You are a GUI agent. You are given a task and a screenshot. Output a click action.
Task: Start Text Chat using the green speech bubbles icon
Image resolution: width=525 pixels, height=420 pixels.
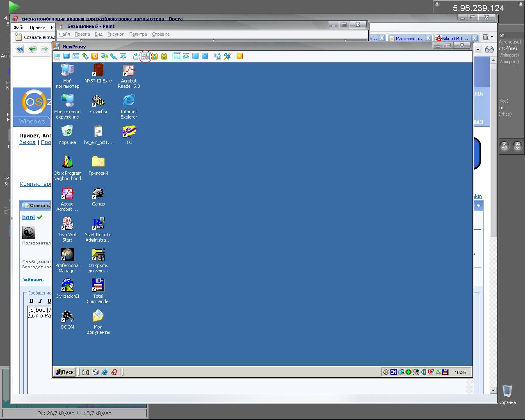pos(104,56)
